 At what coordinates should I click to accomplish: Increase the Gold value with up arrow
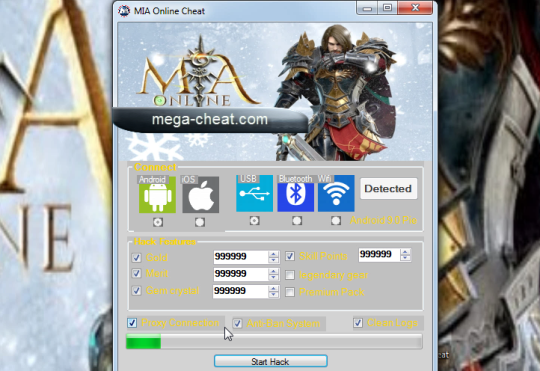coord(274,254)
